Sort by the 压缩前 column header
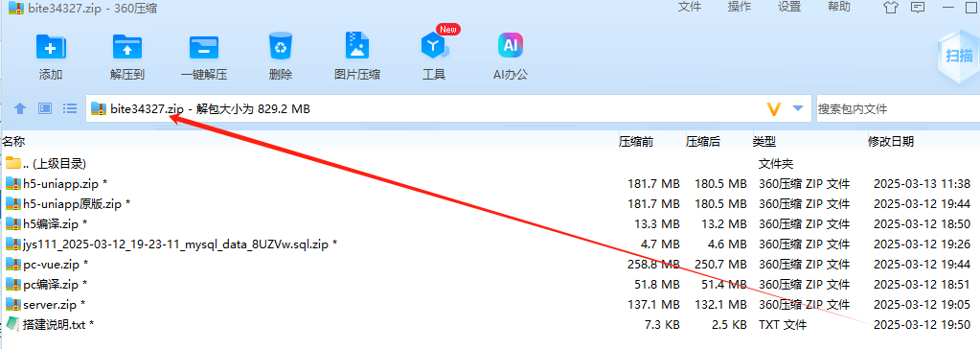Image resolution: width=980 pixels, height=349 pixels. click(636, 142)
